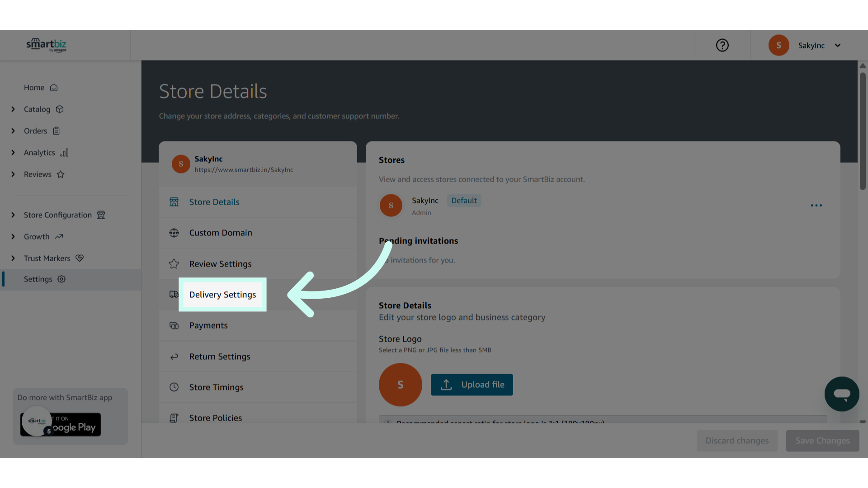Click the Review Settings star icon
The height and width of the screenshot is (488, 868).
click(x=174, y=264)
